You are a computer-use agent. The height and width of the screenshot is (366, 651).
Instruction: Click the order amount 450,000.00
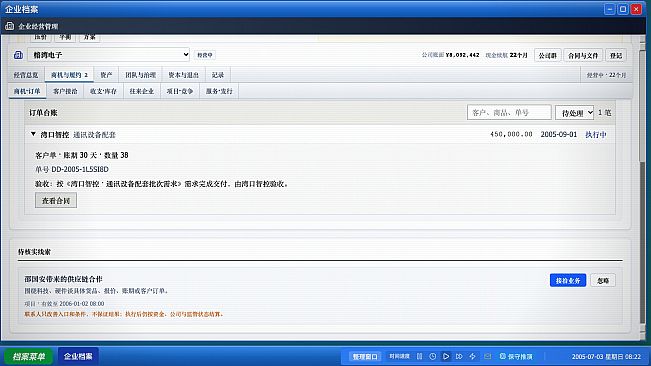[511, 134]
